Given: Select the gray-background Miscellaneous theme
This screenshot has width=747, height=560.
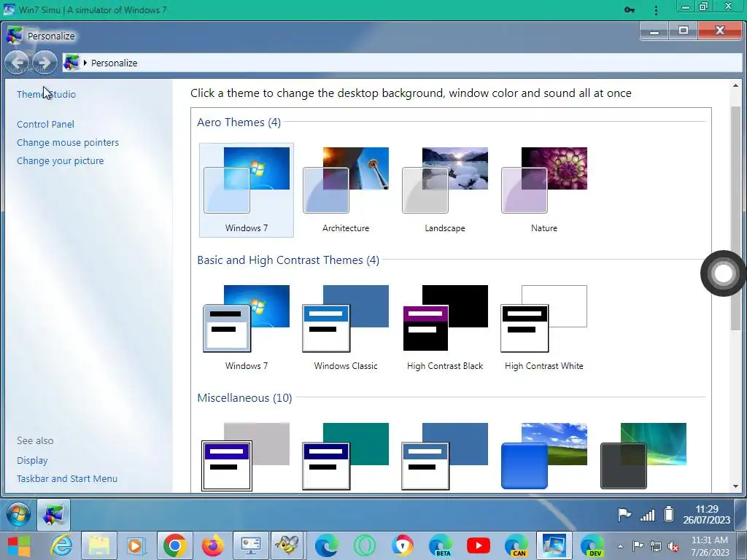Looking at the screenshot, I should (247, 456).
